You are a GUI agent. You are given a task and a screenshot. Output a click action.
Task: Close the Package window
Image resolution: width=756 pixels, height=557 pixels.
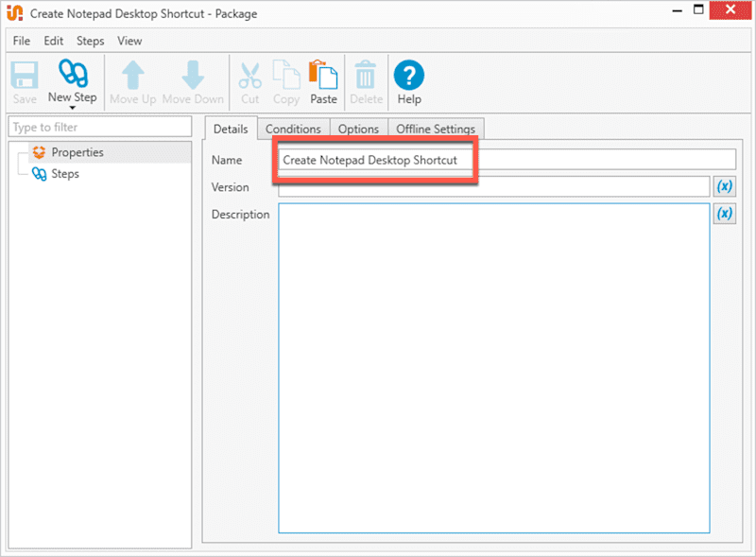[730, 10]
